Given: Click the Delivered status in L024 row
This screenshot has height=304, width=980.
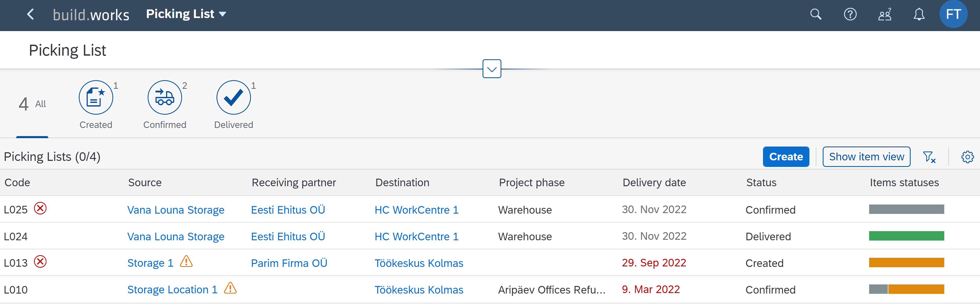Looking at the screenshot, I should pos(768,237).
